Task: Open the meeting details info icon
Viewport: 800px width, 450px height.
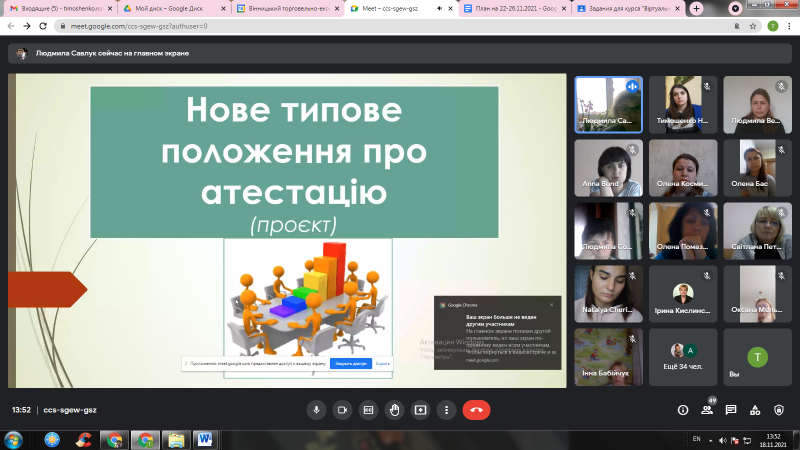Action: tap(683, 410)
